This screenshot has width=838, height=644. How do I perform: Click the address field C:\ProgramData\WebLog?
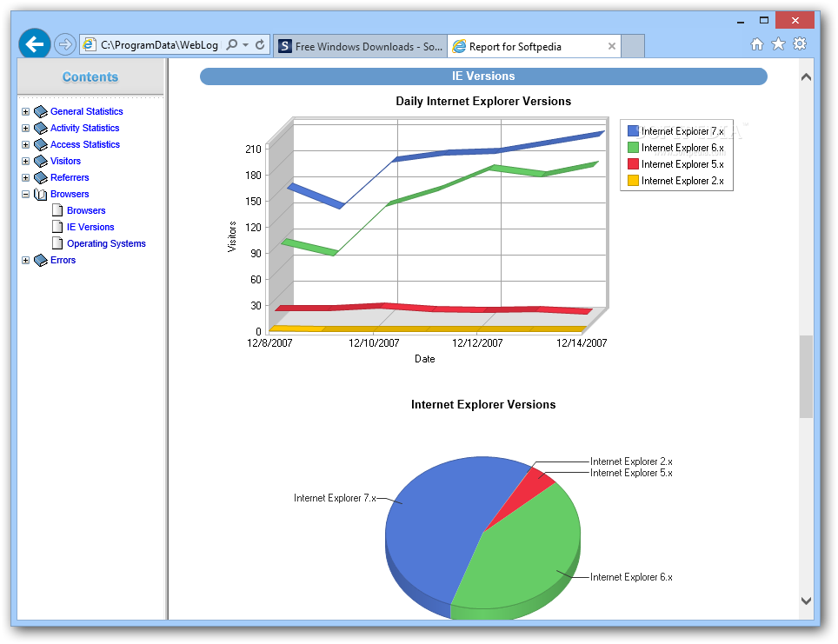click(x=159, y=45)
